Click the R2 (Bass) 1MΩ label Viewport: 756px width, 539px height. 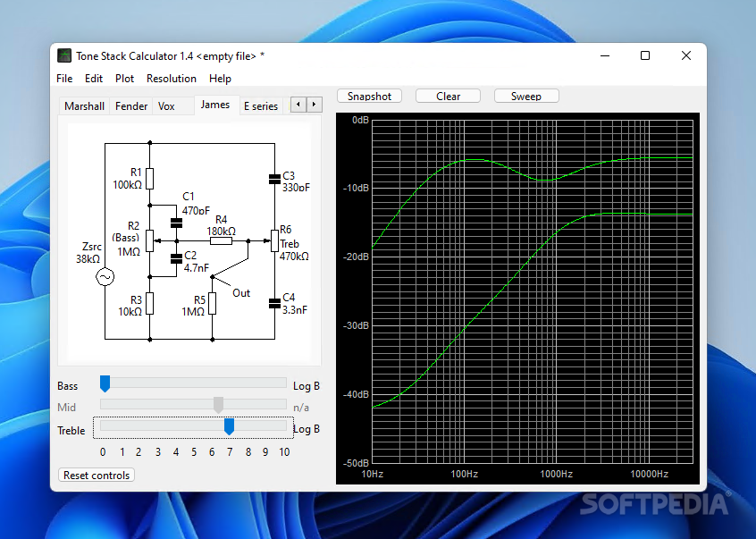click(127, 238)
